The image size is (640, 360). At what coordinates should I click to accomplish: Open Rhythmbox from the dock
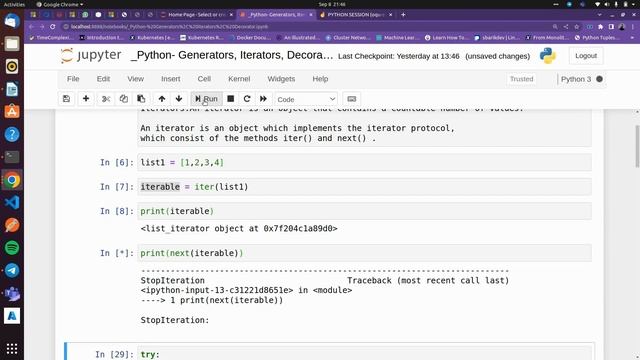coord(12,66)
